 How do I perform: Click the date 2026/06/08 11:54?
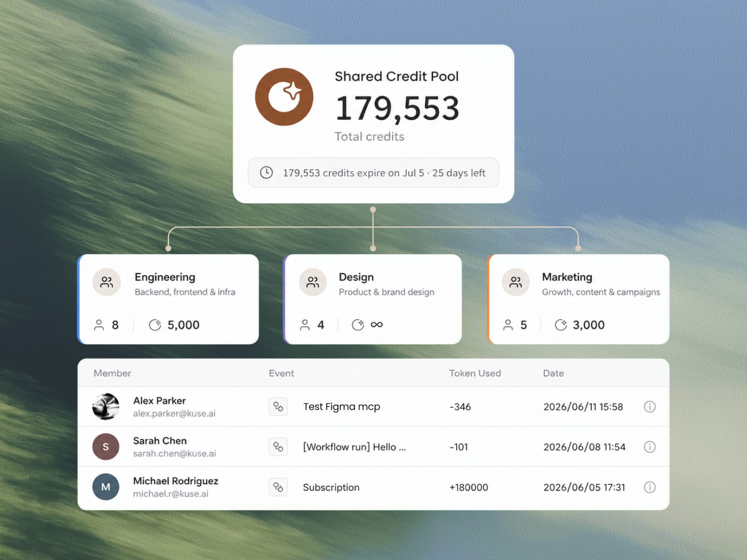[x=584, y=447]
